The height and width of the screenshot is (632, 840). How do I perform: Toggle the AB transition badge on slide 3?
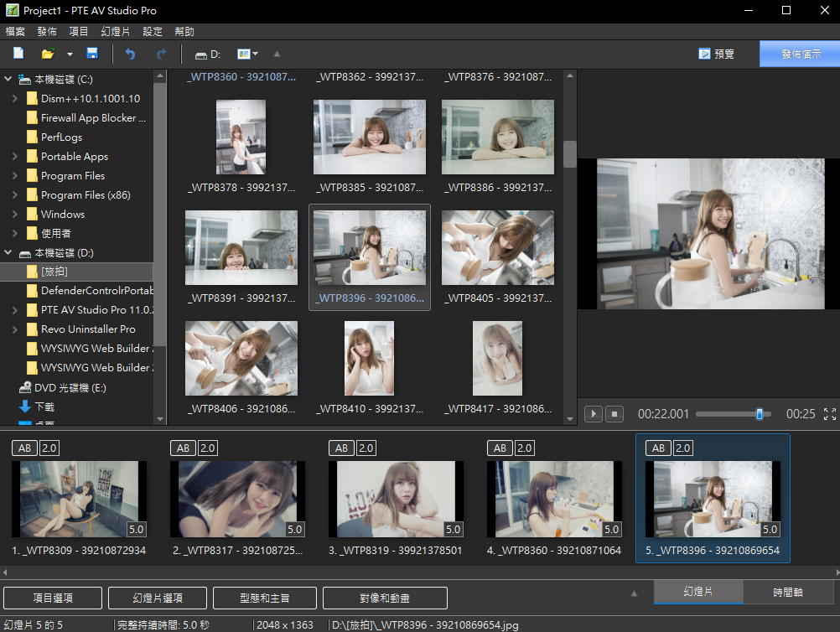[340, 448]
